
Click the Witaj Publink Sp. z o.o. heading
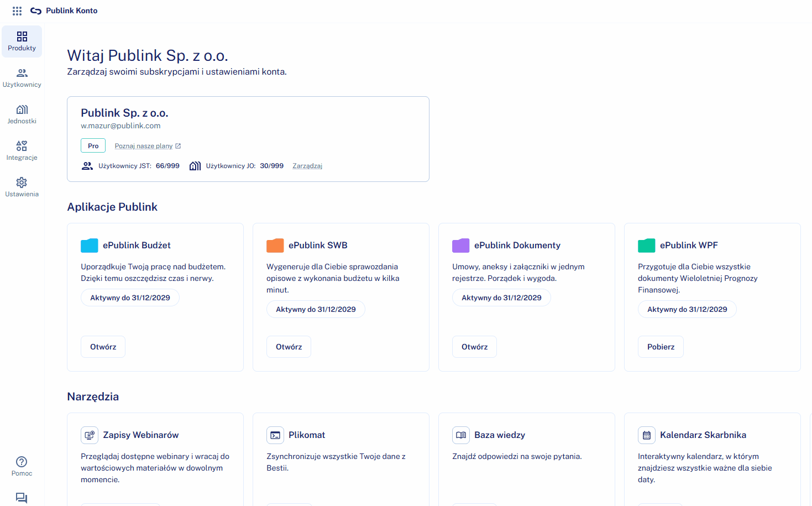148,56
